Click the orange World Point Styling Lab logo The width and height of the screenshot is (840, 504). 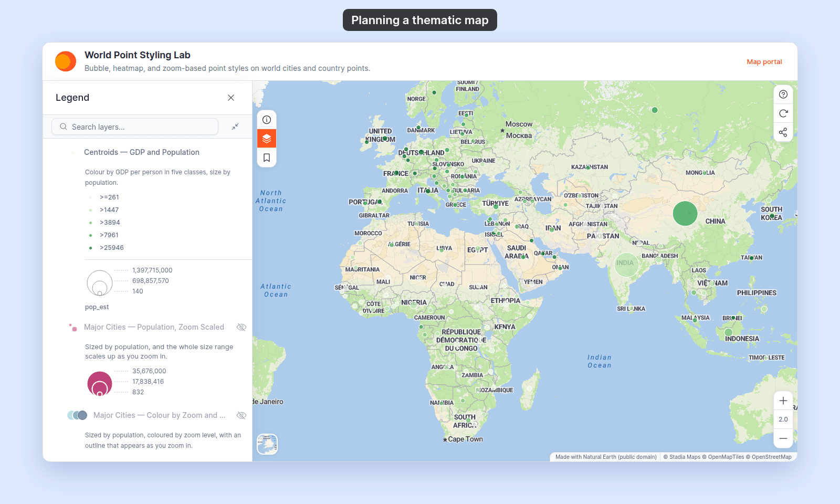click(x=66, y=61)
